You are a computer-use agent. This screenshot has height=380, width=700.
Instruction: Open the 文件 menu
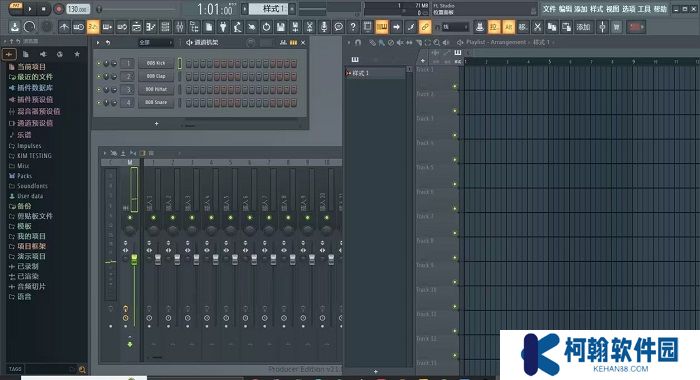(x=549, y=9)
